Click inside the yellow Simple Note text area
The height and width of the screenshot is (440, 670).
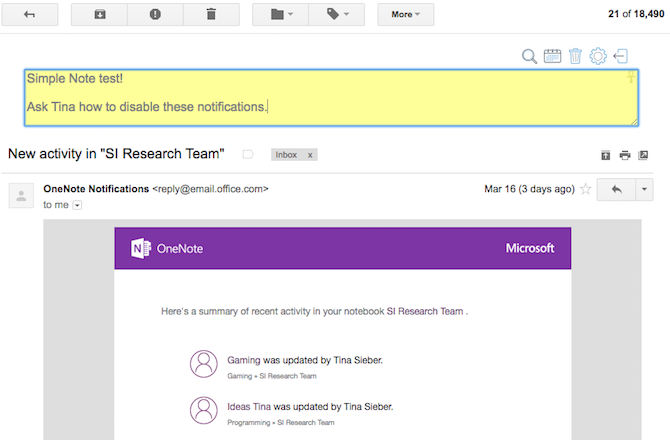coord(330,98)
